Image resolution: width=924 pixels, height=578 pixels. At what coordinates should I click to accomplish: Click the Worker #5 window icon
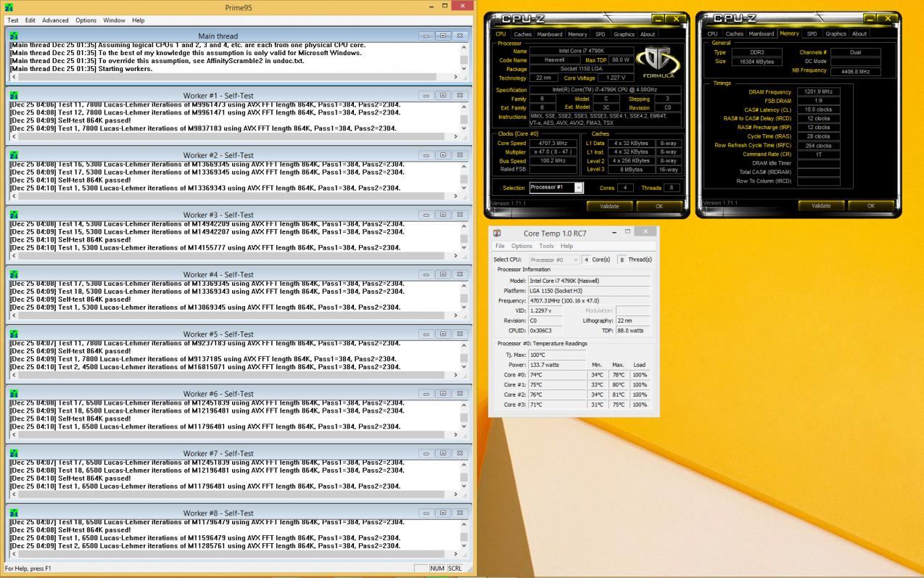[14, 334]
